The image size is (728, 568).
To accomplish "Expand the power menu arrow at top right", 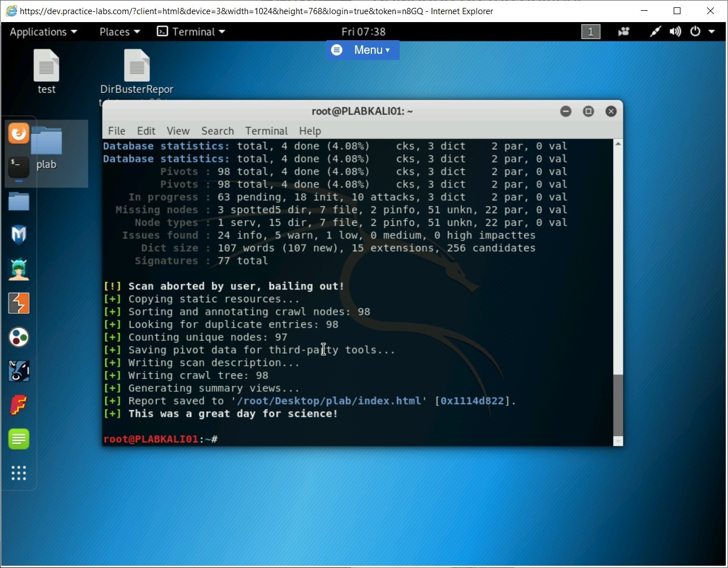I will [x=711, y=32].
